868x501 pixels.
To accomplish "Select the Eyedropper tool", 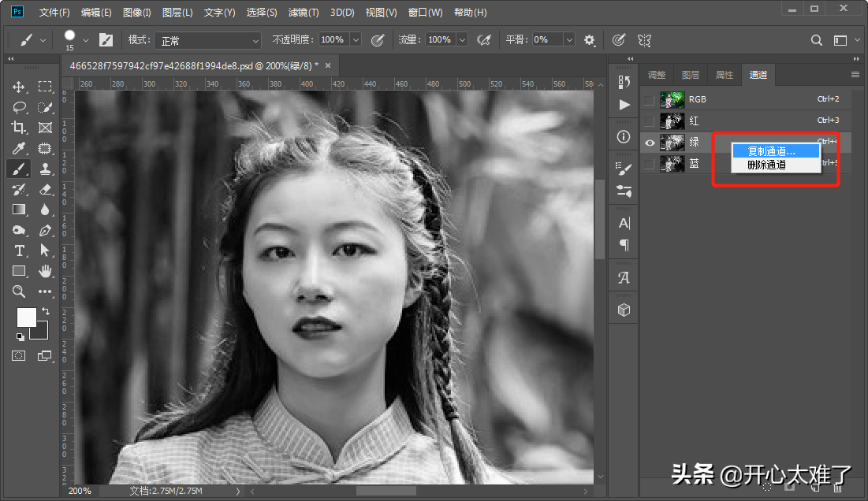I will 19,148.
